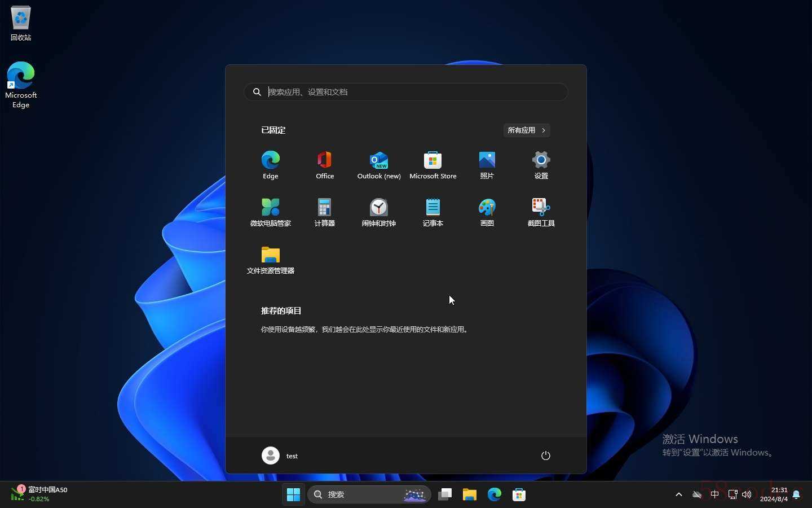Open 回收站 Recycle Bin on desktop
This screenshot has height=508, width=812.
pyautogui.click(x=21, y=24)
